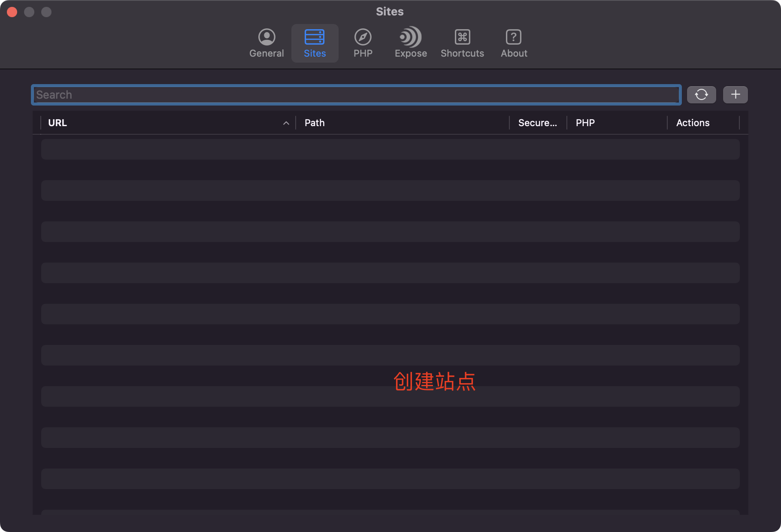Sort sites by the Path column

(315, 123)
